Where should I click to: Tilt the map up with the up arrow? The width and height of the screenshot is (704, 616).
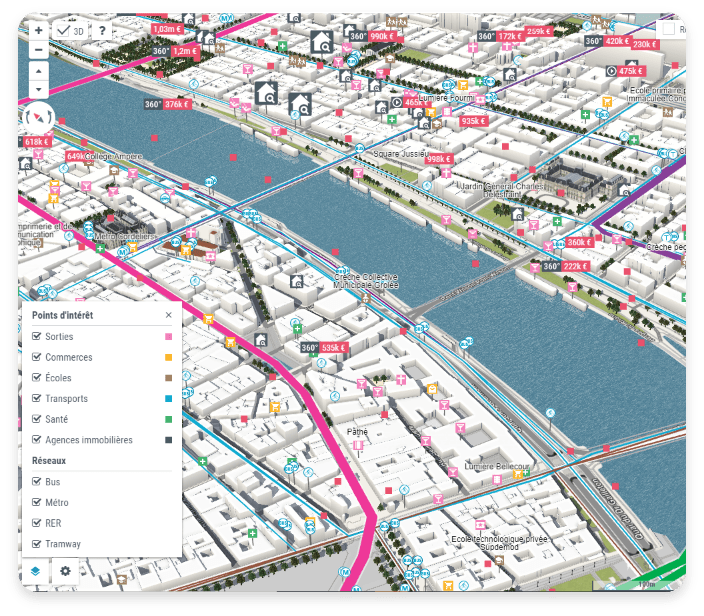point(38,71)
